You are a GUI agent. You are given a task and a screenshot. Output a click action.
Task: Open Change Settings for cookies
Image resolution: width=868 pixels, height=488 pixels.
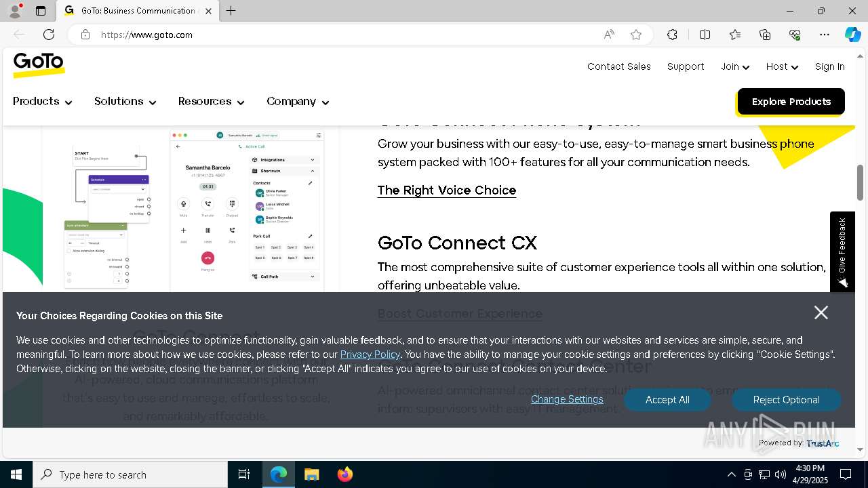click(x=567, y=399)
